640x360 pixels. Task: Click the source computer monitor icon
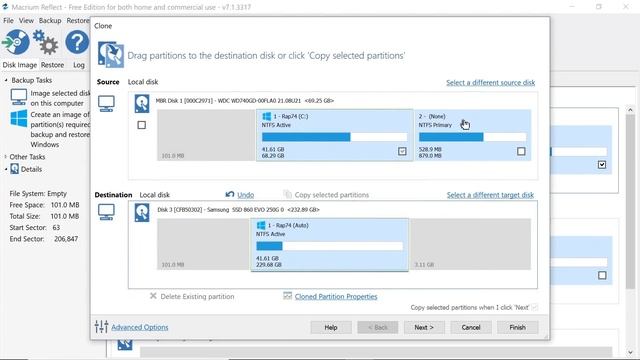[106, 104]
